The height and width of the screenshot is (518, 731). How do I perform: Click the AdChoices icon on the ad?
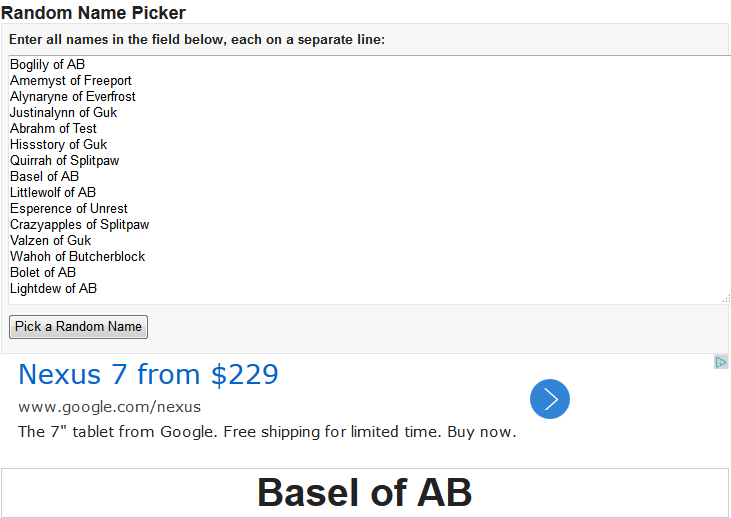tap(721, 362)
